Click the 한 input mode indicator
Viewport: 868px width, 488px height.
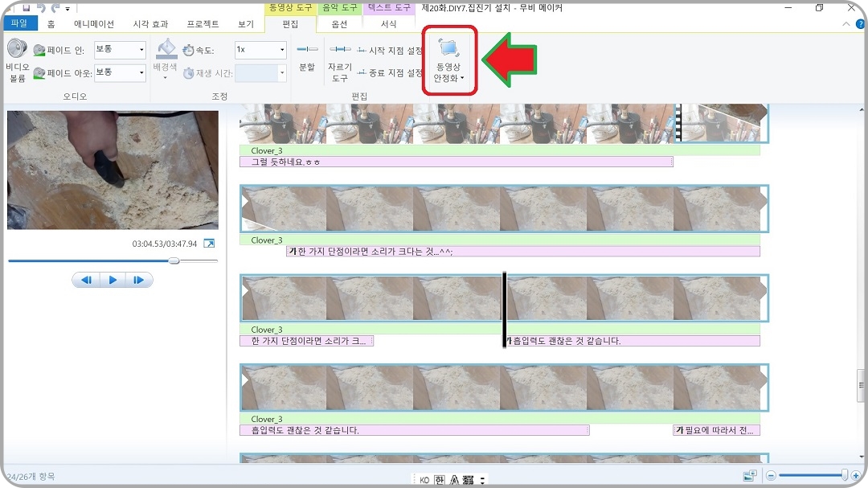tap(439, 480)
